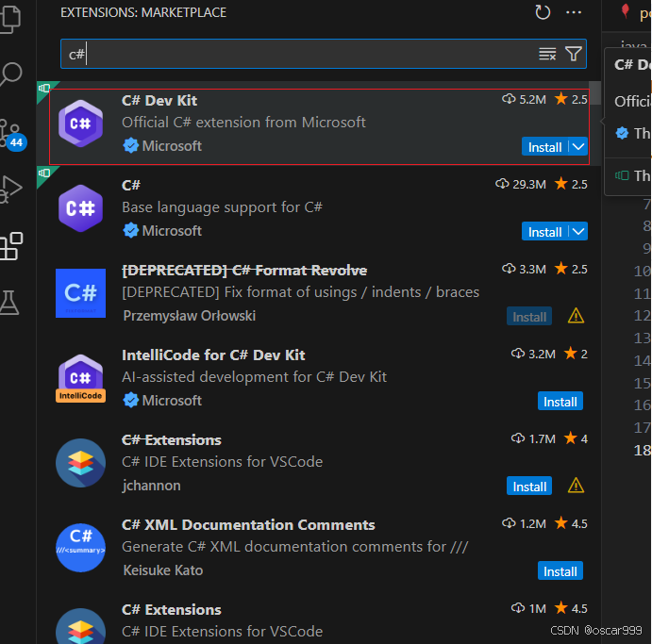
Task: Install C# XML Documentation Comments
Action: pyautogui.click(x=560, y=571)
